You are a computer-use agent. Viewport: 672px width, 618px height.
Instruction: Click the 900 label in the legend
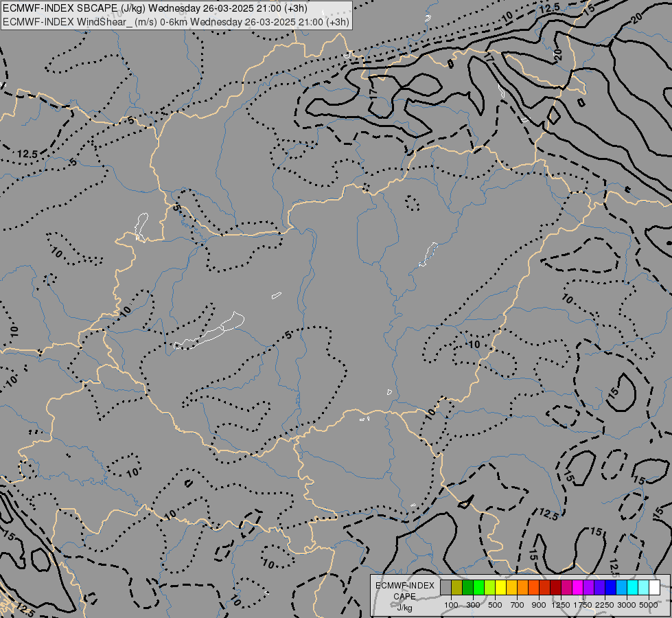pos(539,605)
